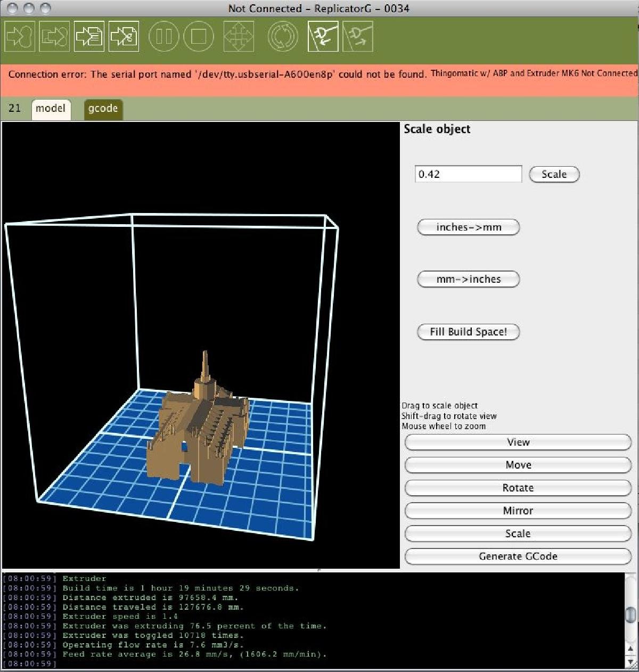Switch to the gcode tab
The width and height of the screenshot is (639, 672).
pyautogui.click(x=103, y=109)
